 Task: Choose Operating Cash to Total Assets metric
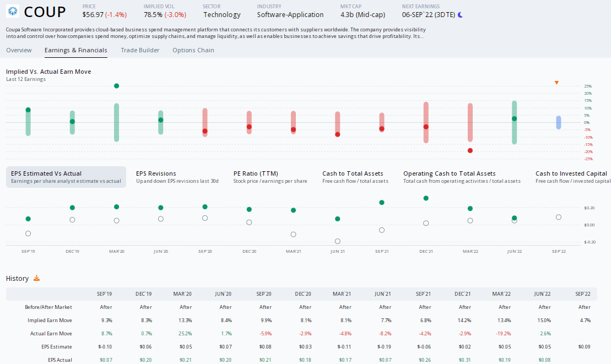[462, 177]
